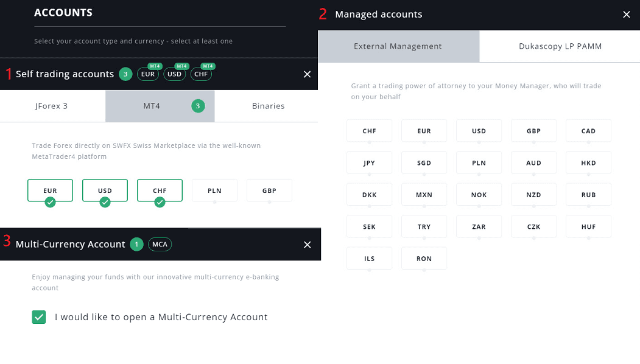Pick the SGD currency button
Screen dimensions: 640x364
[x=424, y=163]
